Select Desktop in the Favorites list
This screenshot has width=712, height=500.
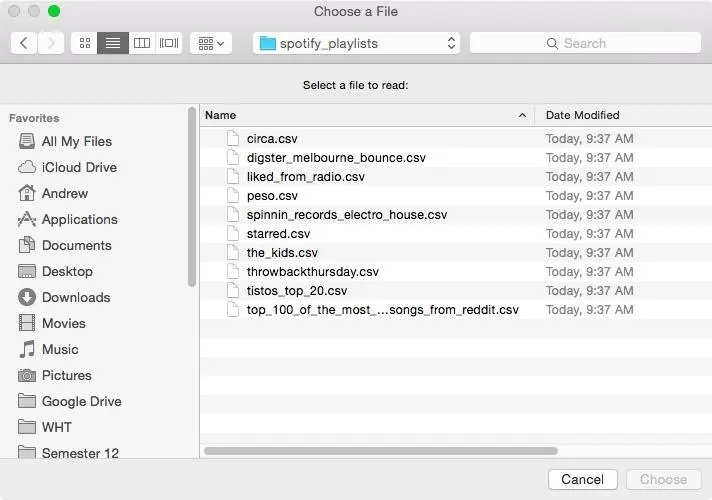(x=67, y=271)
